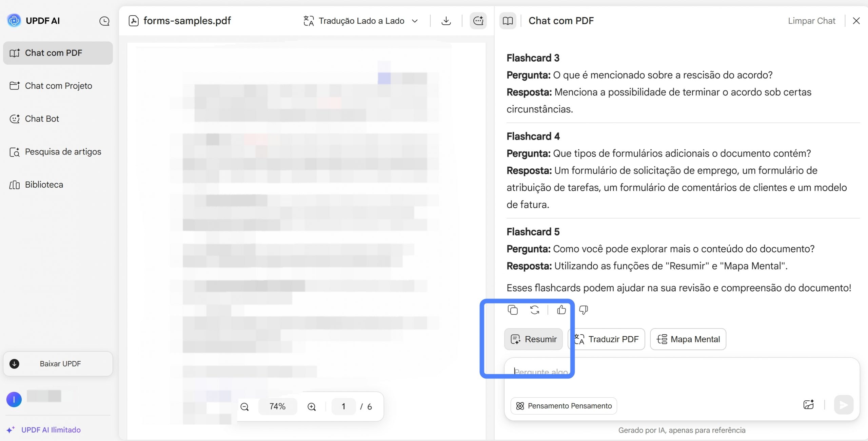Screen dimensions: 868x441
Task: Click the Flashcard 3 heading
Action: [533, 58]
